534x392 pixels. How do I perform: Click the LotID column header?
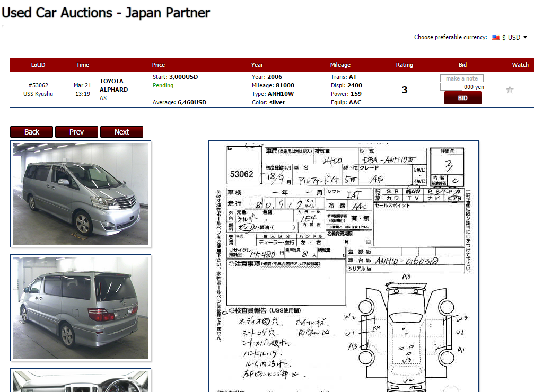tap(38, 65)
